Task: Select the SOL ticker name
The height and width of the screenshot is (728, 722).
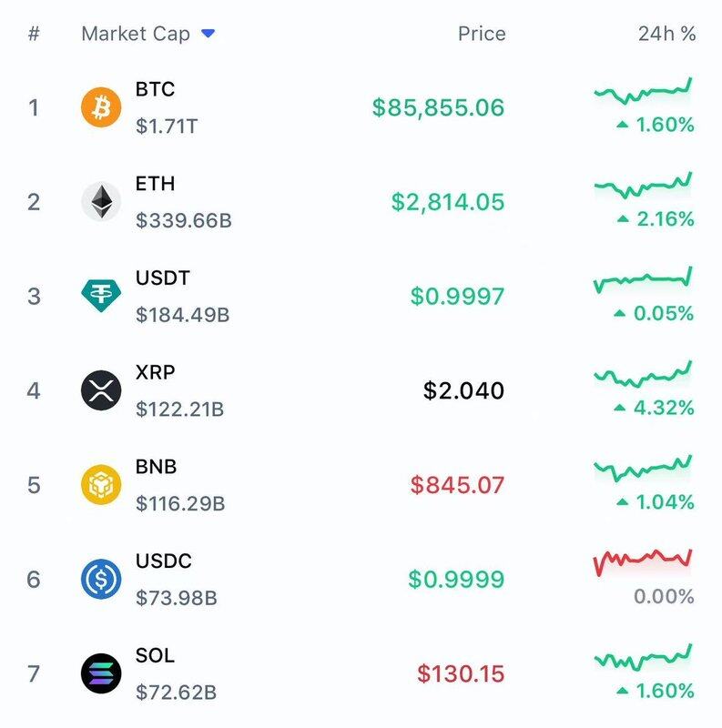Action: pos(155,655)
